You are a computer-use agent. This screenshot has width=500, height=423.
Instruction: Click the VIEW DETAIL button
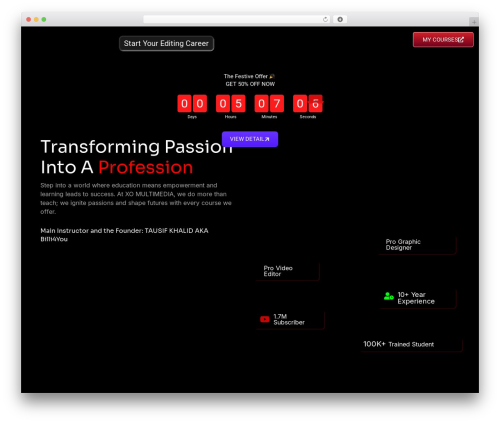250,139
